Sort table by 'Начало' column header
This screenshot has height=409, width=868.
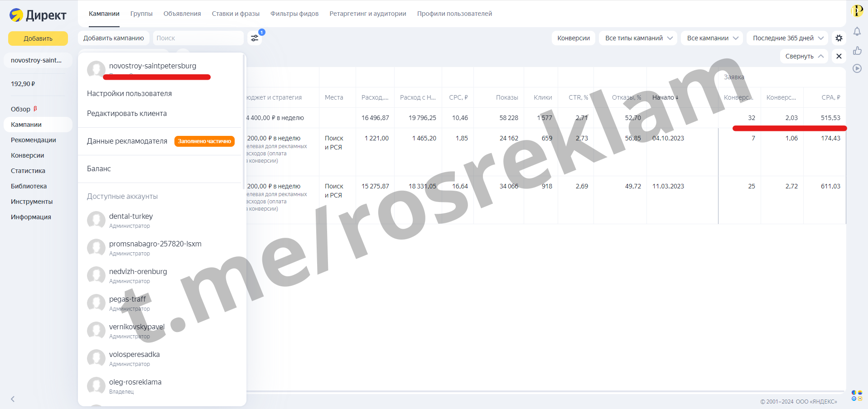coord(665,97)
